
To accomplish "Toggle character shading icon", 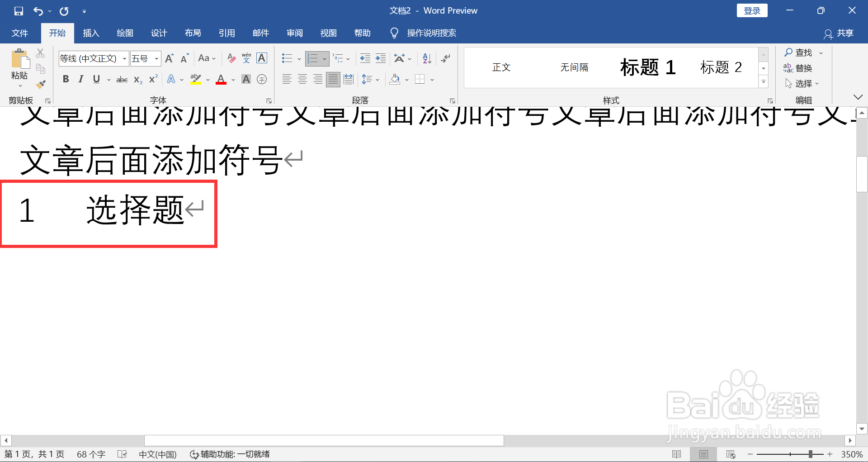I will tap(246, 79).
